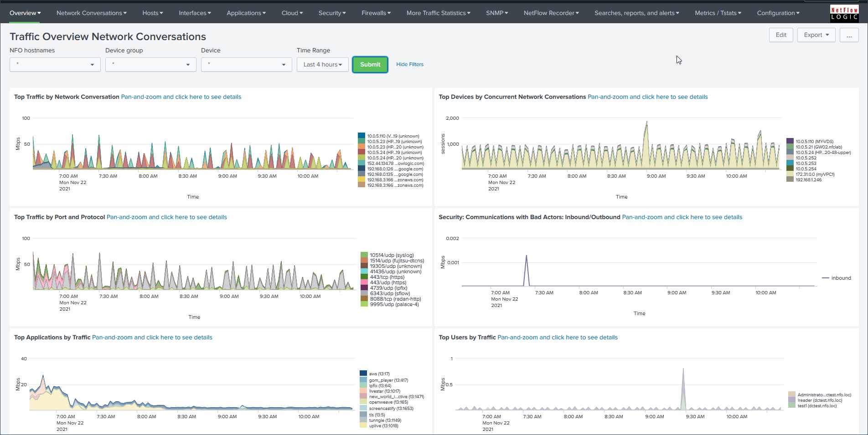Click the 10.0.5.110 (MY-VDS) legend swatch

pos(790,141)
